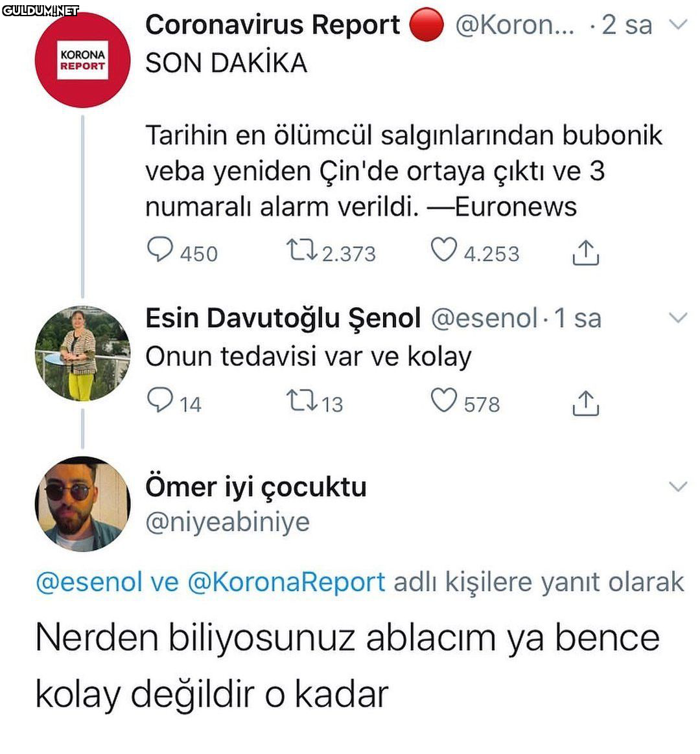Share Esin Davutoğlu Şenol's tweet
The image size is (700, 754).
coord(585,403)
